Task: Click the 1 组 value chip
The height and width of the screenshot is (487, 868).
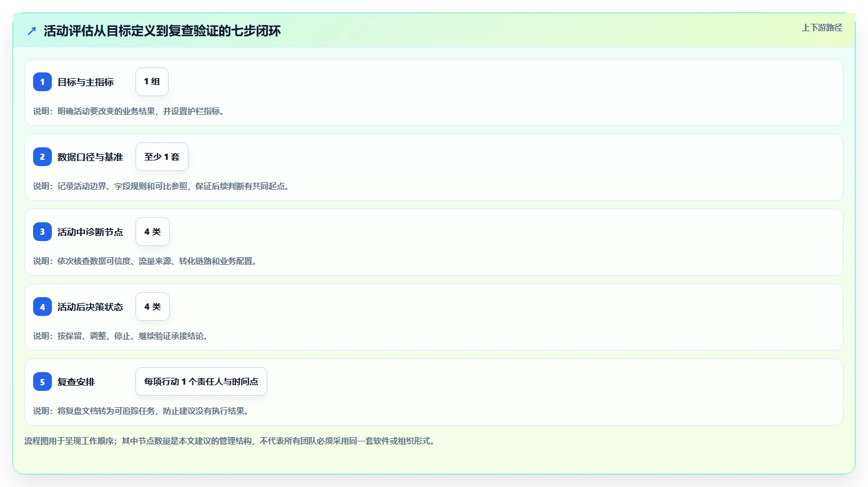Action: tap(152, 82)
